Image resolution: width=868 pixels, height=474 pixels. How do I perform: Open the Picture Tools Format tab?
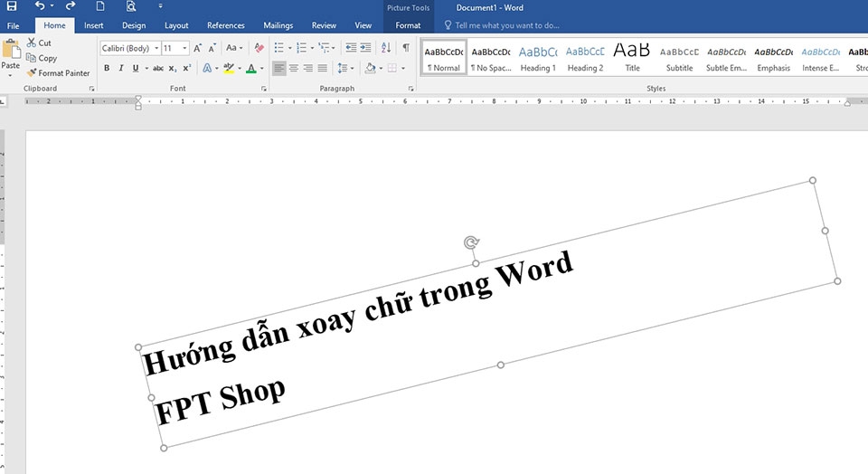tap(408, 25)
